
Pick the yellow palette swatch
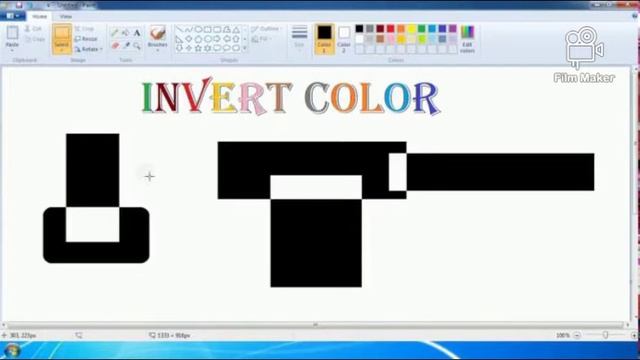pos(411,29)
